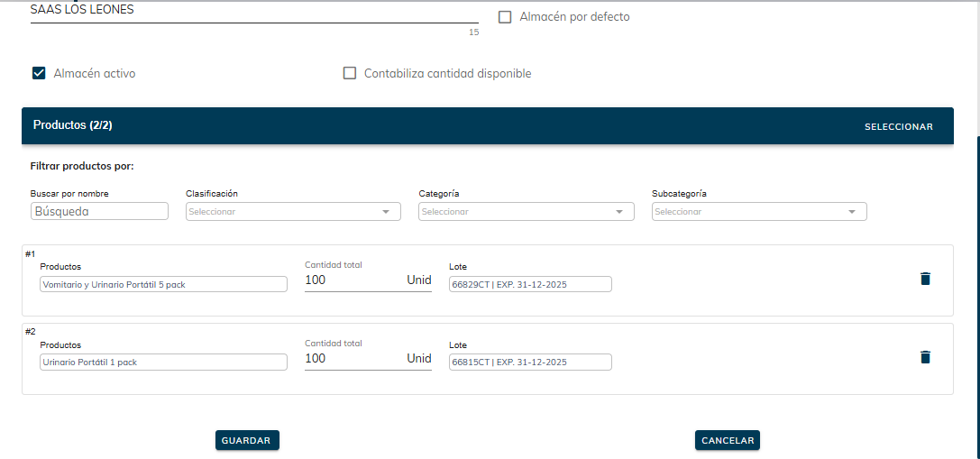
Task: Delete the Urinario Portátil 1 pack row
Action: pos(924,357)
